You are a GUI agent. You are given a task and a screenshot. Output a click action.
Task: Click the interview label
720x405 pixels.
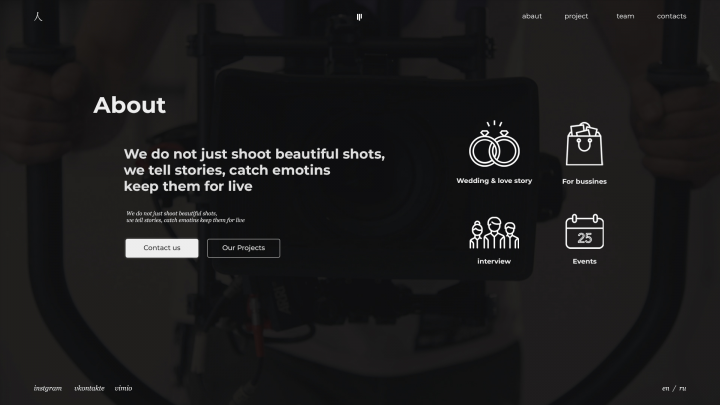(494, 261)
